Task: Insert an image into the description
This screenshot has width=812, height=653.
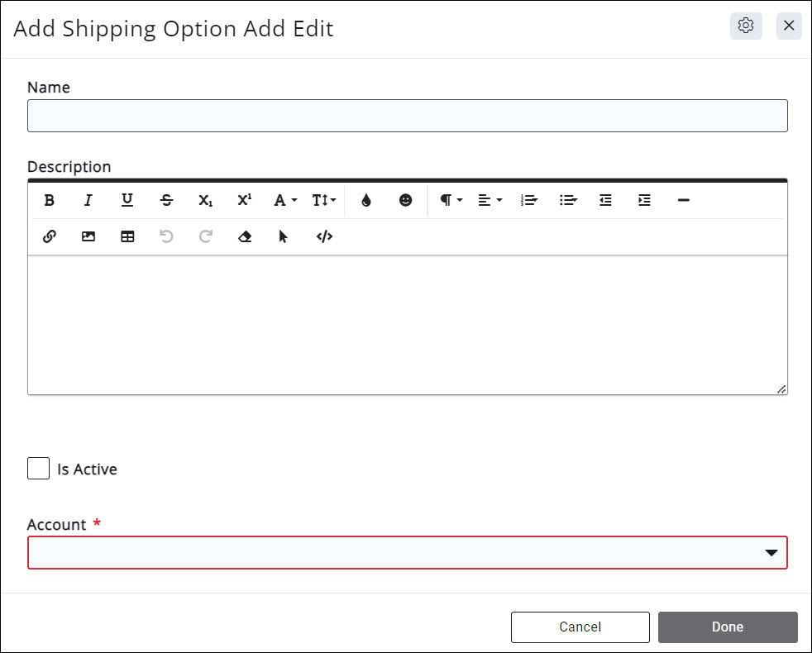Action: tap(88, 236)
